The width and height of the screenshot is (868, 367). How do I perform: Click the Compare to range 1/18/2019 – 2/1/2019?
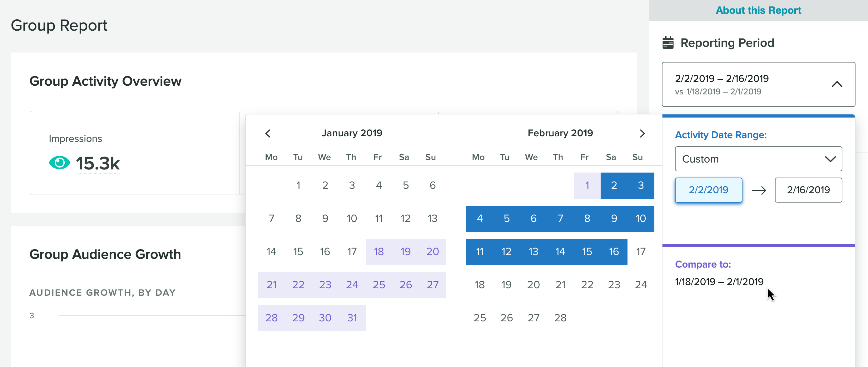click(719, 282)
